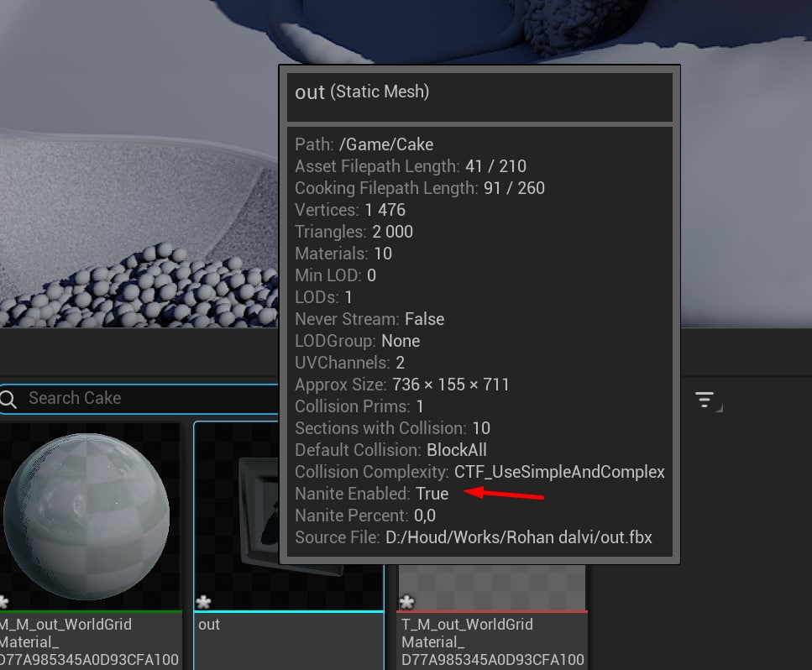Click the search magnifier icon
812x670 pixels.
[8, 399]
